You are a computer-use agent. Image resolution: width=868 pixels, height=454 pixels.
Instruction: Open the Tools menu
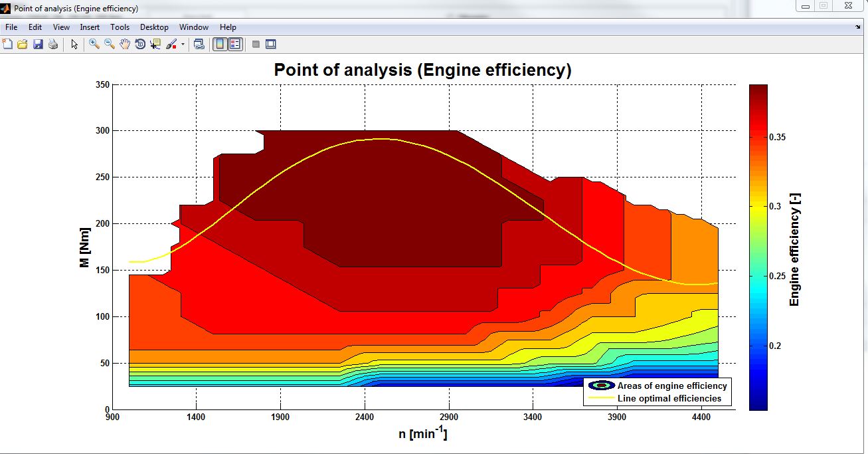[x=120, y=27]
